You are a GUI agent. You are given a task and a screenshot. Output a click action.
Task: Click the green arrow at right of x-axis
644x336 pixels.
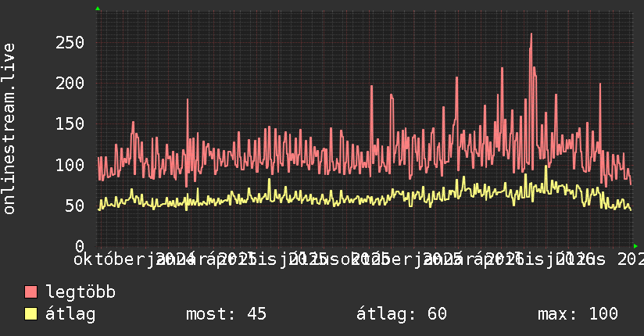tap(635, 246)
